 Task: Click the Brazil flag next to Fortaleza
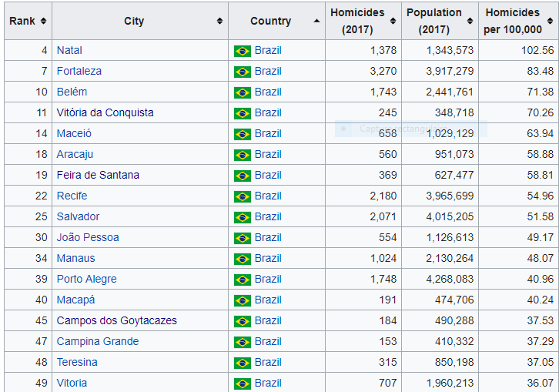point(243,72)
